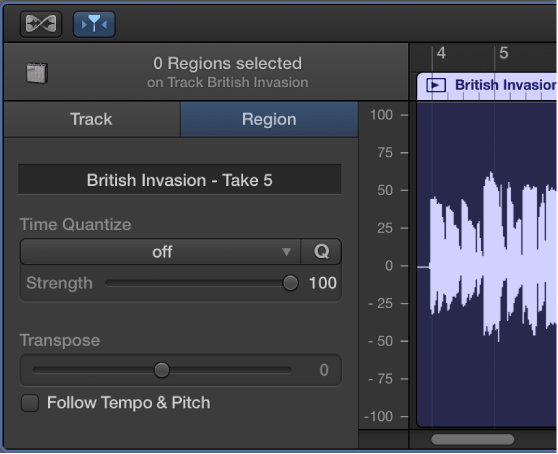Click bar 5 marker in the ruler
558x454 pixels.
tap(504, 53)
